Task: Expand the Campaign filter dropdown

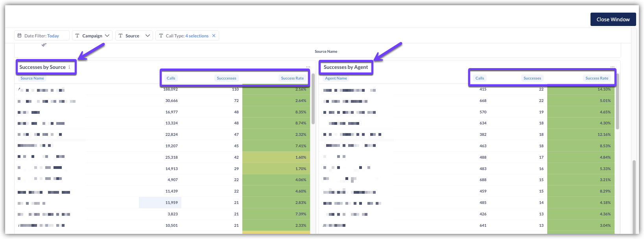Action: [x=107, y=36]
